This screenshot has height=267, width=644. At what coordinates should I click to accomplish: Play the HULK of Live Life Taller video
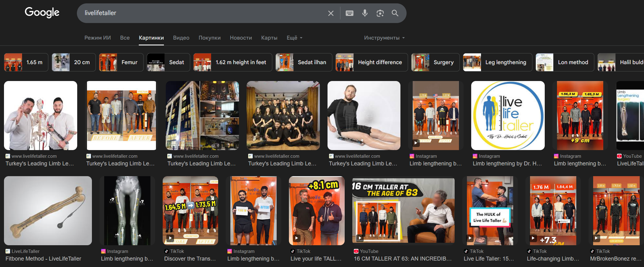click(470, 238)
